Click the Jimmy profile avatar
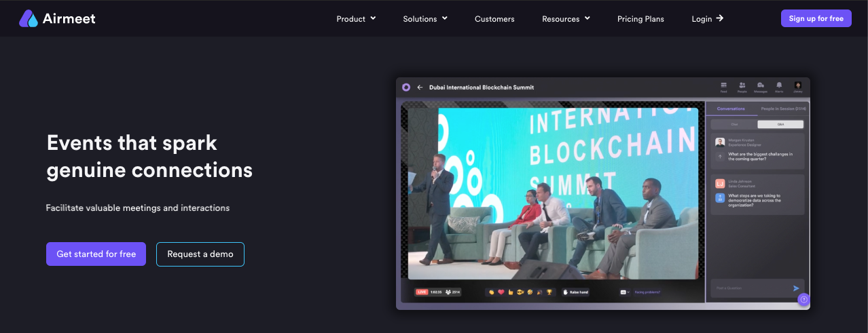The image size is (868, 333). point(798,85)
